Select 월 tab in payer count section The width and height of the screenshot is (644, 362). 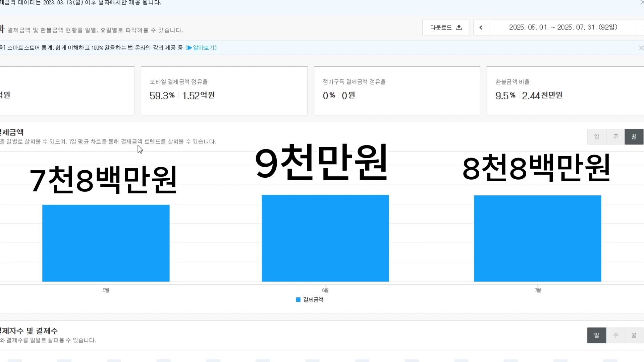point(634,335)
